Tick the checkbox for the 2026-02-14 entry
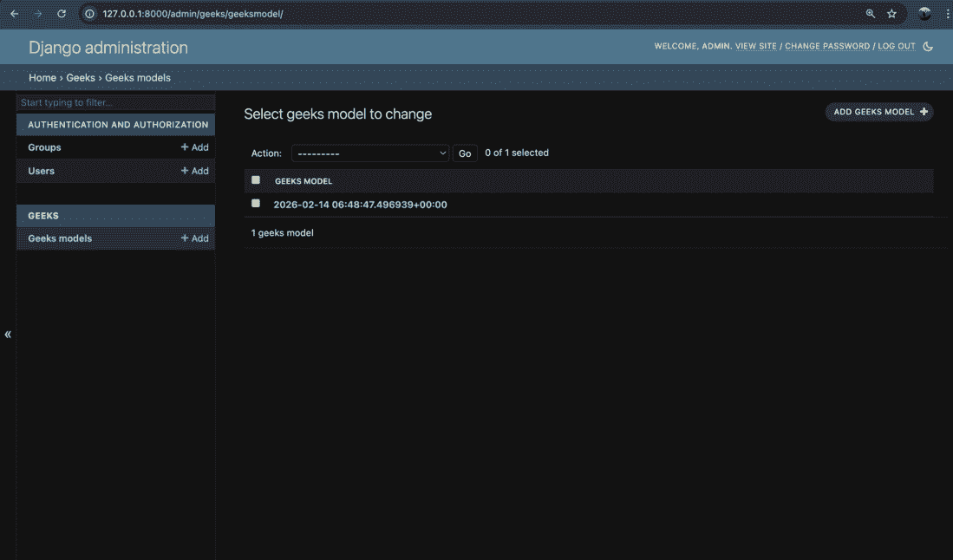This screenshot has height=560, width=953. 256,204
